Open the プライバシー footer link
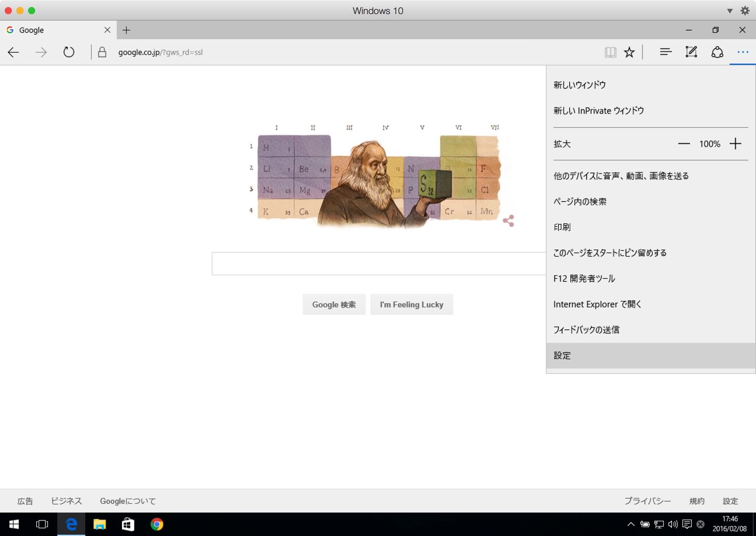The width and height of the screenshot is (756, 536). (647, 501)
